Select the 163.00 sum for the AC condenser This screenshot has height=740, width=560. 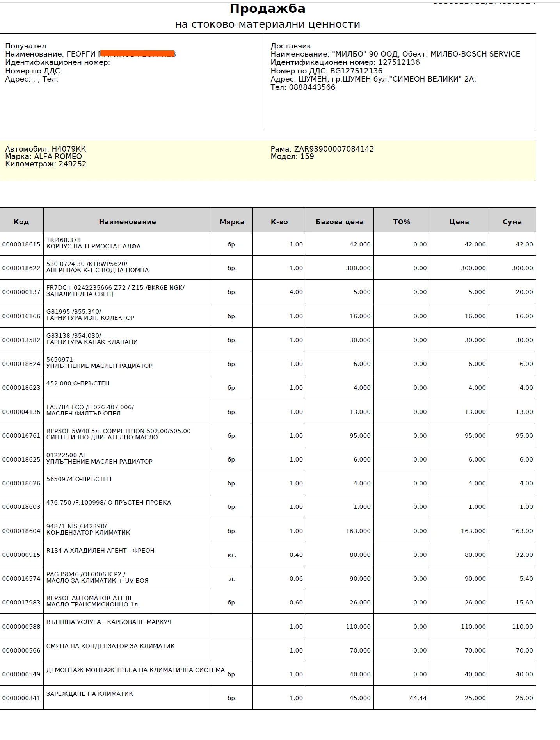coord(523,531)
